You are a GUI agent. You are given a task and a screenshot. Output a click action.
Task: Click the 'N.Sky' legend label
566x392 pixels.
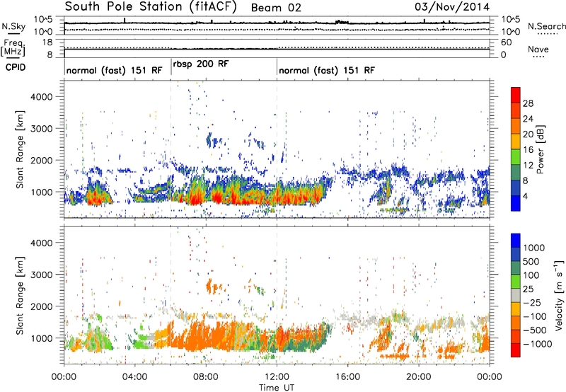coord(13,26)
